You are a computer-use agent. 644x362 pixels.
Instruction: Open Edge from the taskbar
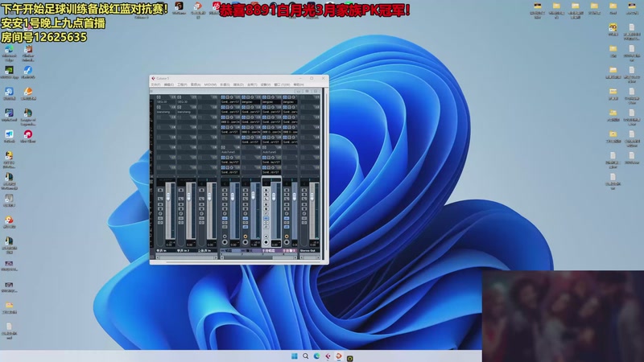tap(316, 356)
